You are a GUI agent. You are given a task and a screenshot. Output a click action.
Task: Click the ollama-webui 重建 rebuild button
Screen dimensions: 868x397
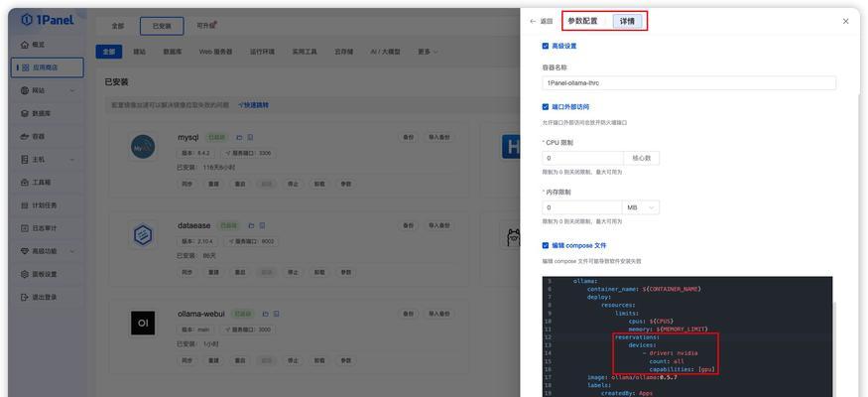[213, 360]
